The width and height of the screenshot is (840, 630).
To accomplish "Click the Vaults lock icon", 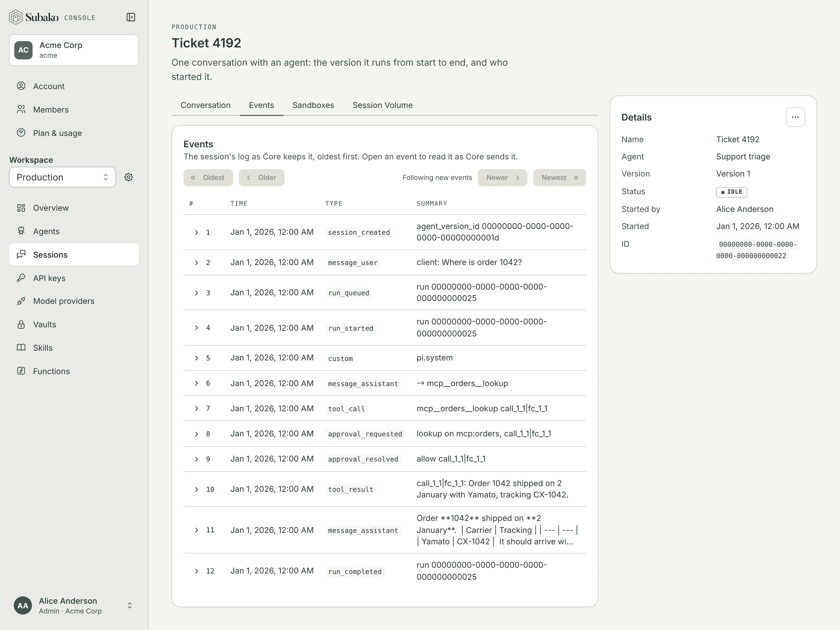I will (x=21, y=324).
